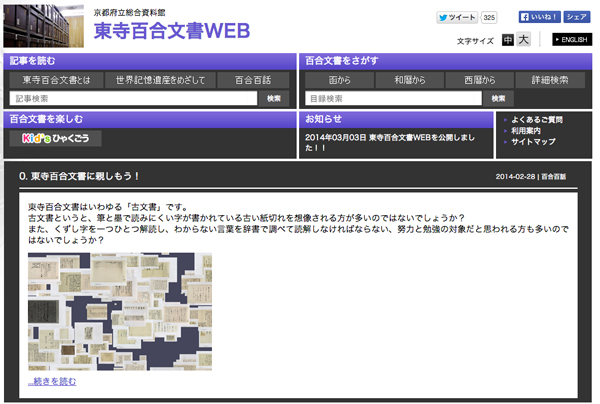Image resolution: width=600 pixels, height=404 pixels.
Task: Select the 百合百話 tab
Action: pos(252,79)
